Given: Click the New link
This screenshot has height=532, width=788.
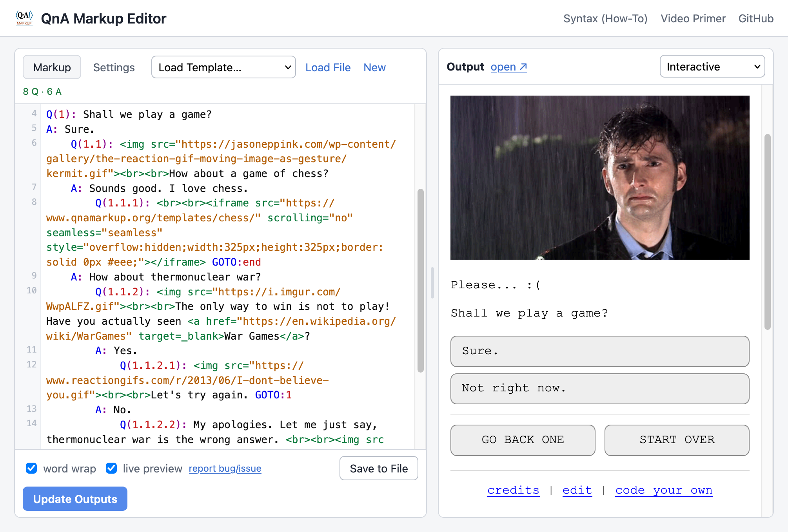Looking at the screenshot, I should [x=374, y=67].
